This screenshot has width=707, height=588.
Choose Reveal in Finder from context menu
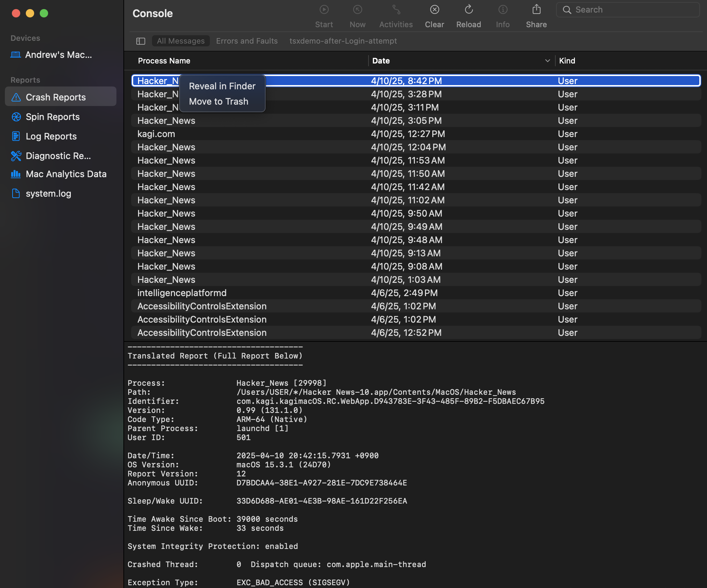pos(222,86)
